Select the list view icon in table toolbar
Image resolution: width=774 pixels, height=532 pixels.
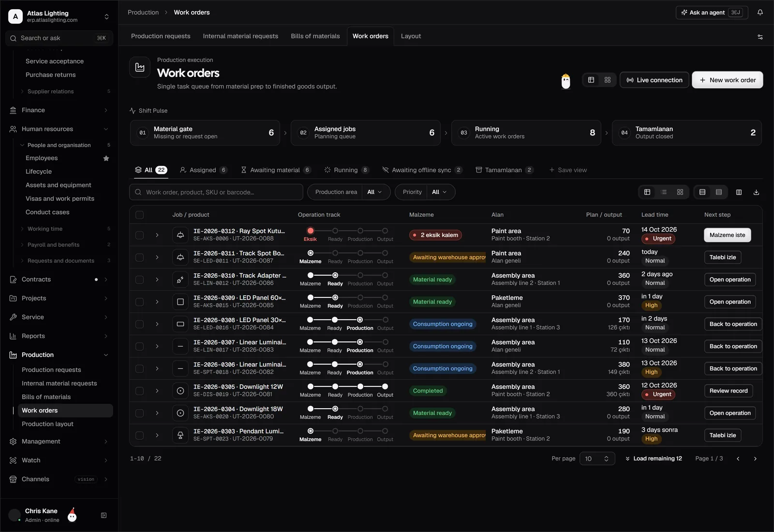pos(664,192)
